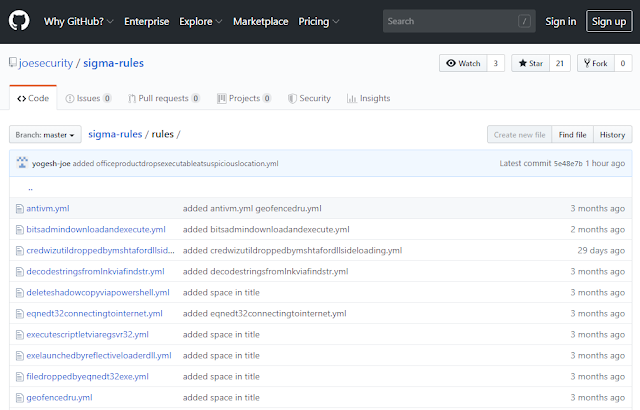Open latest commit 5e48e7b
The width and height of the screenshot is (640, 410).
coord(568,164)
